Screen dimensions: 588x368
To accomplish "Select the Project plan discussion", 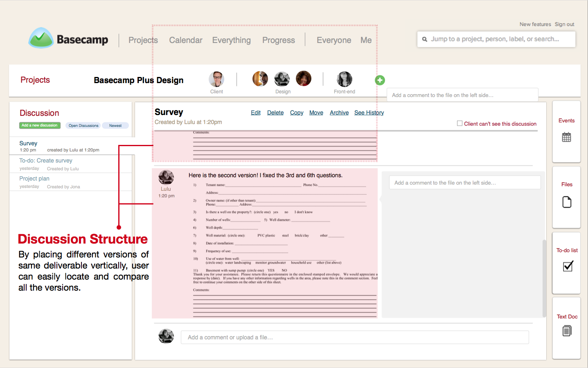I will point(70,182).
